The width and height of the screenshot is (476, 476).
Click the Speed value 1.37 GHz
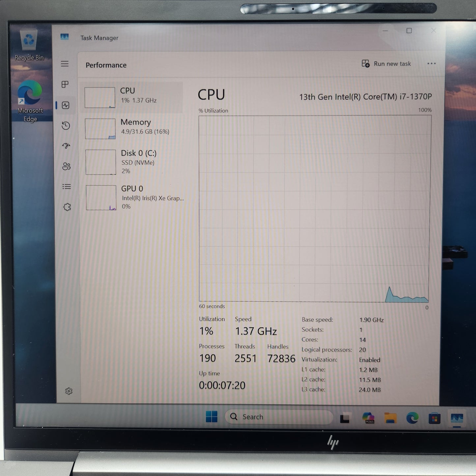pos(256,331)
